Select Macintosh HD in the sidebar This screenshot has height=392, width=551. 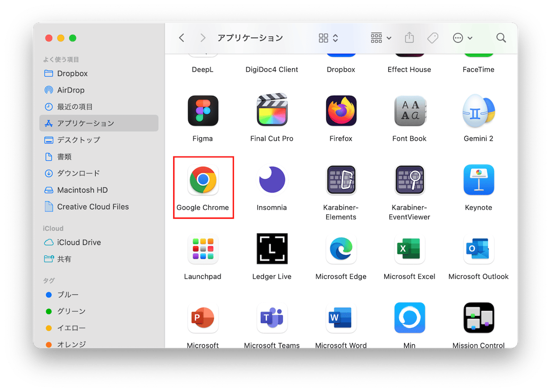(x=99, y=190)
